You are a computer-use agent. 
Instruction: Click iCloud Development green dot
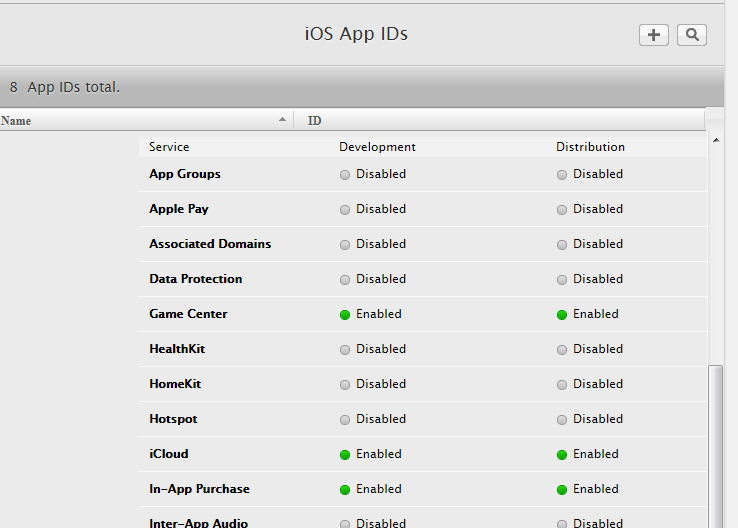[x=345, y=455]
